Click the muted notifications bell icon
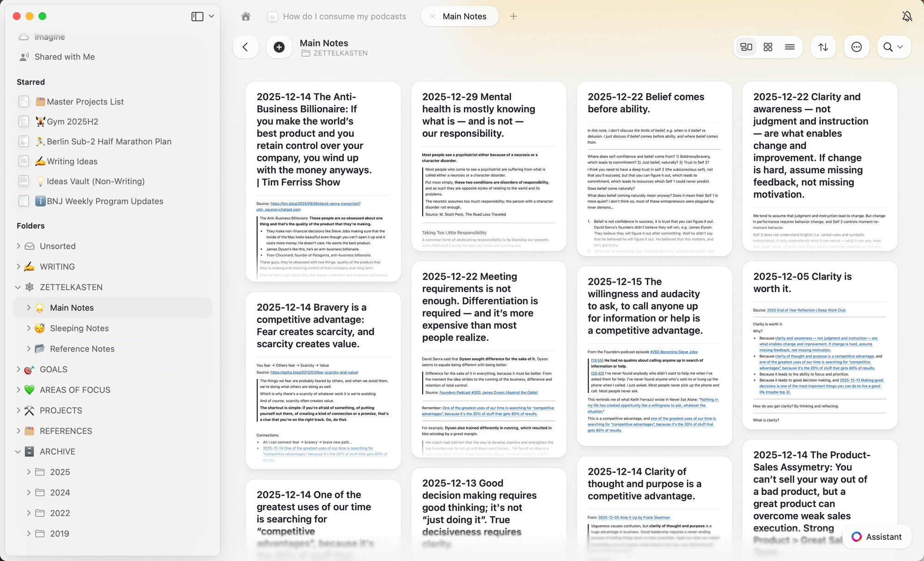The width and height of the screenshot is (924, 561). 907,17
